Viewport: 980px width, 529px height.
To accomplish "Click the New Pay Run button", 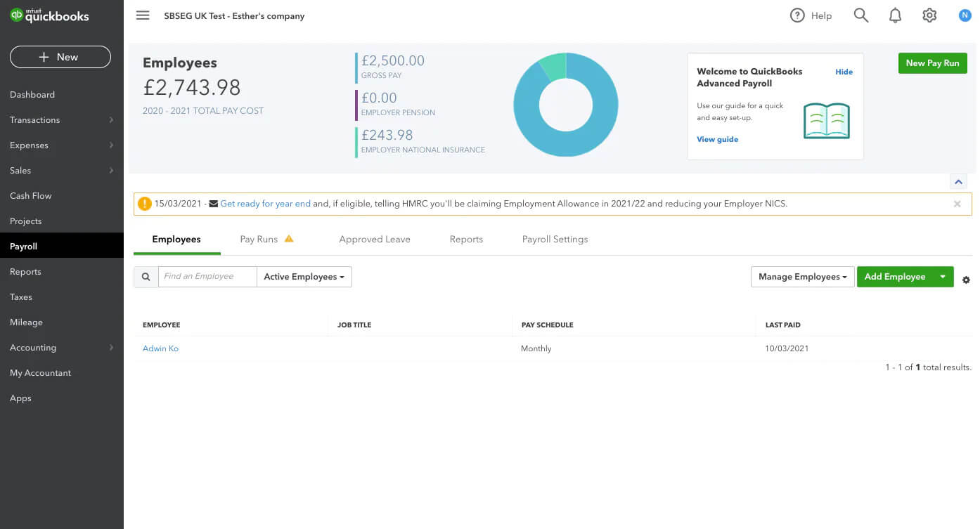I will click(x=932, y=63).
